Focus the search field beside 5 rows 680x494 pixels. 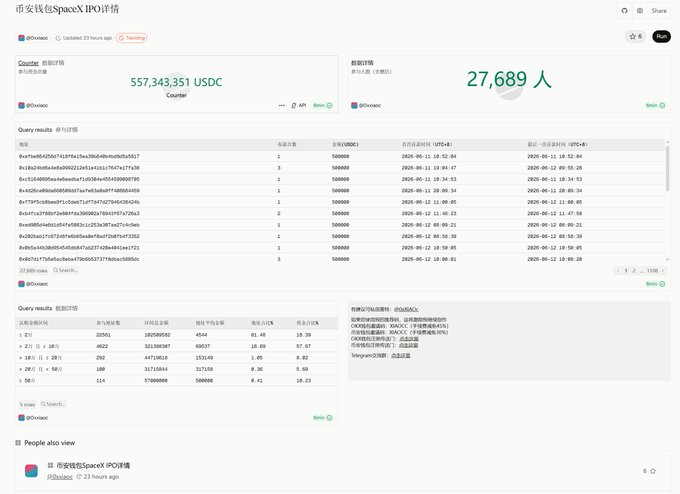coord(53,404)
